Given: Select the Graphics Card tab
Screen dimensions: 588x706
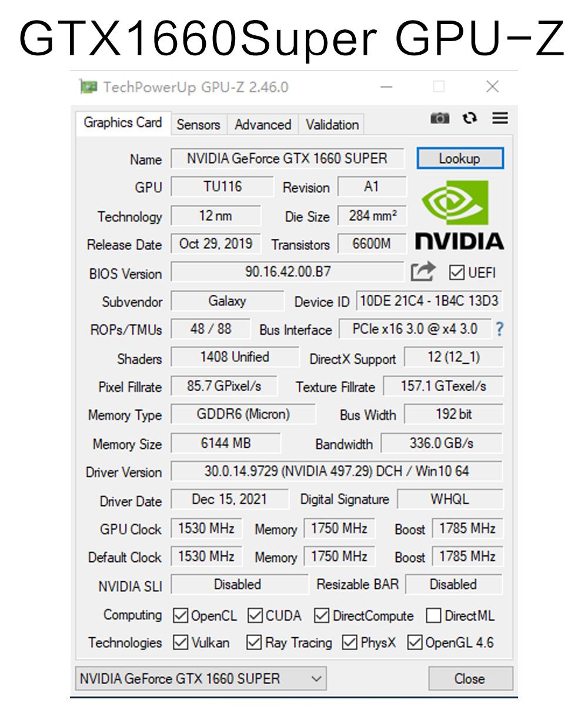Looking at the screenshot, I should click(x=123, y=123).
